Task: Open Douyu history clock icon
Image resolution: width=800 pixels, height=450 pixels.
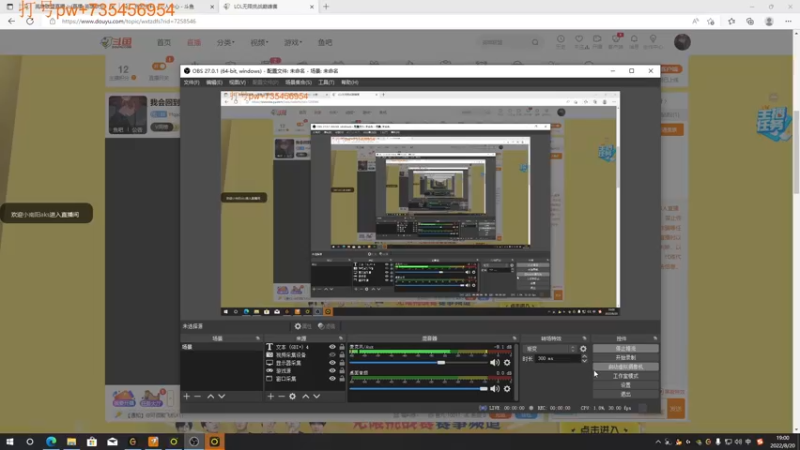Action: tap(560, 39)
